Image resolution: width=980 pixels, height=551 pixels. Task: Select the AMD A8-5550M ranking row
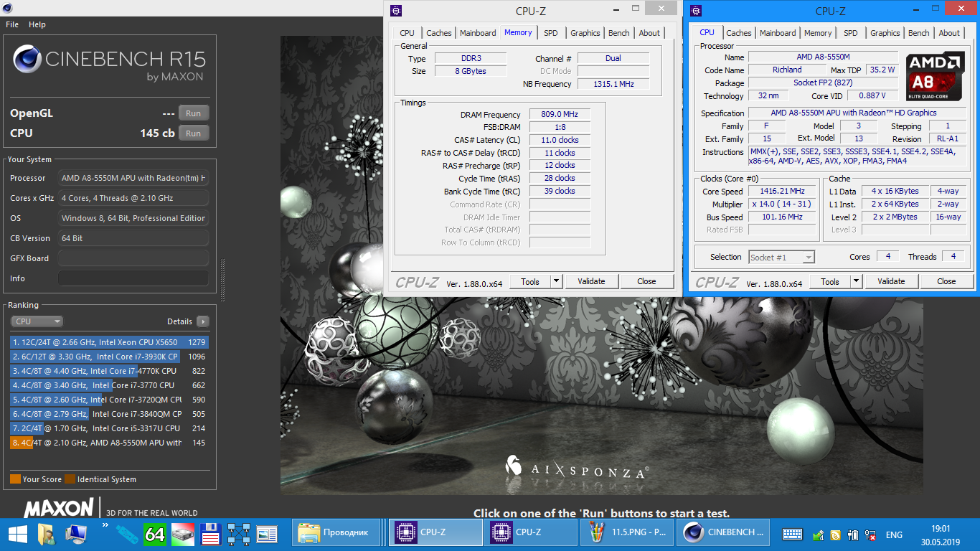(x=109, y=443)
